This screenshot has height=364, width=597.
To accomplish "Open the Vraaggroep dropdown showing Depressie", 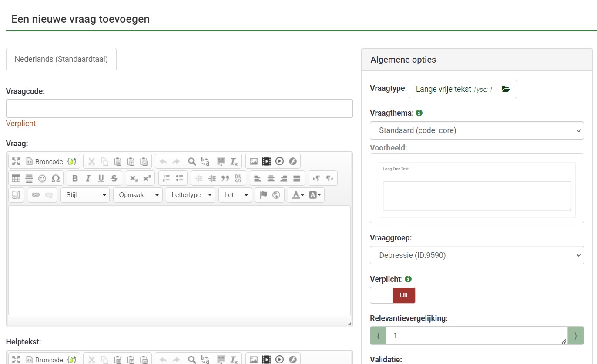I will click(x=476, y=255).
